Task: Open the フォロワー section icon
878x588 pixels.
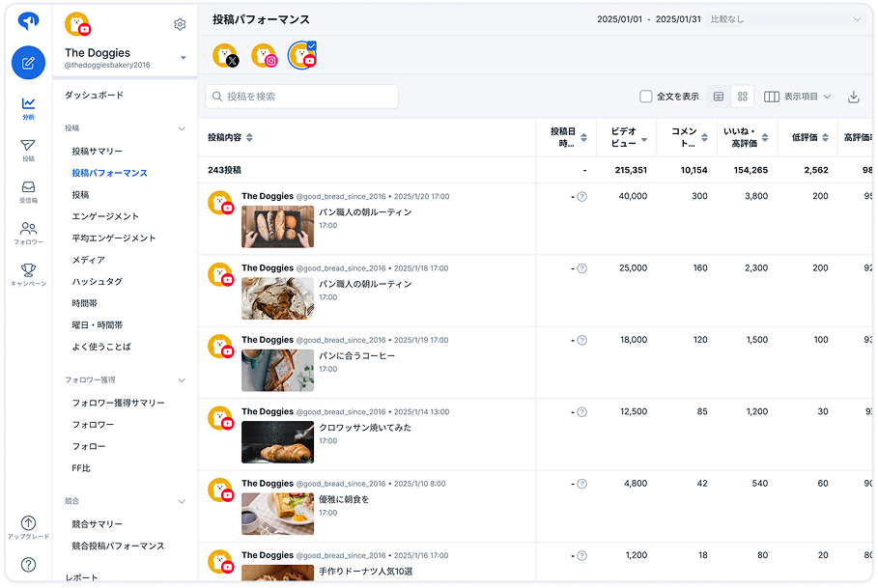Action: click(28, 230)
